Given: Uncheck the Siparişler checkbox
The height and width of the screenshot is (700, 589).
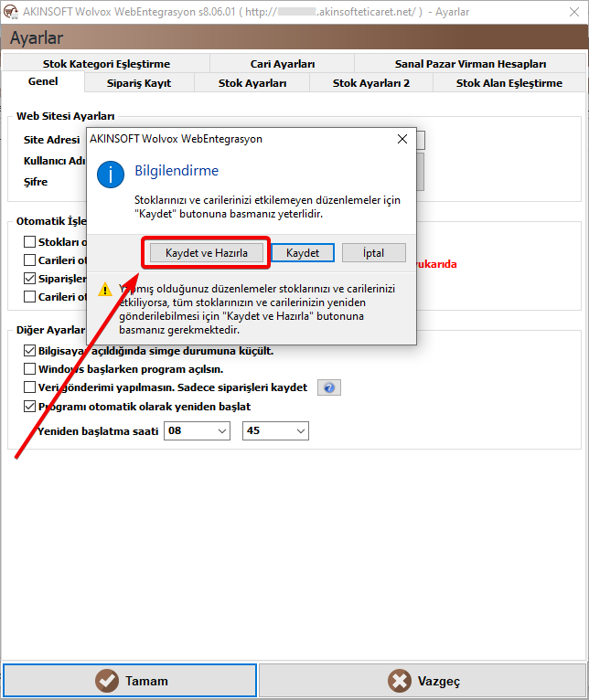Looking at the screenshot, I should [29, 279].
